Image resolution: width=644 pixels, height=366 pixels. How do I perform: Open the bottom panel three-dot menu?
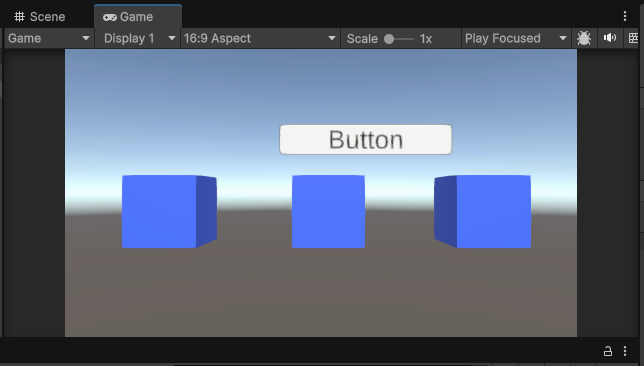625,351
